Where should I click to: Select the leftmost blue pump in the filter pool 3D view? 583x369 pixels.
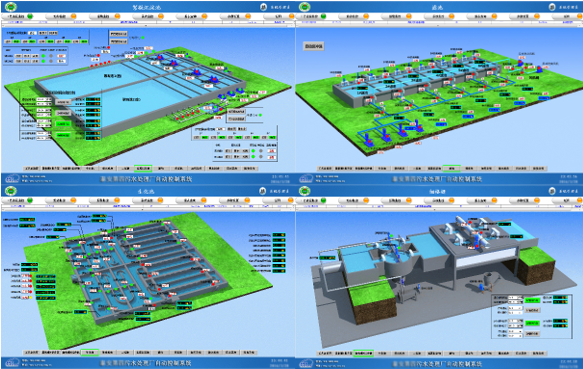pyautogui.click(x=369, y=142)
